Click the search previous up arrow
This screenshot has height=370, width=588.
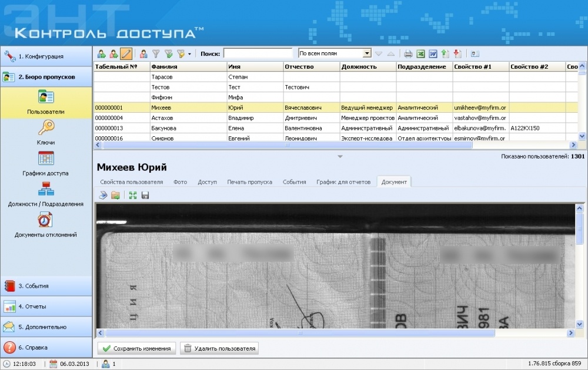(x=391, y=54)
